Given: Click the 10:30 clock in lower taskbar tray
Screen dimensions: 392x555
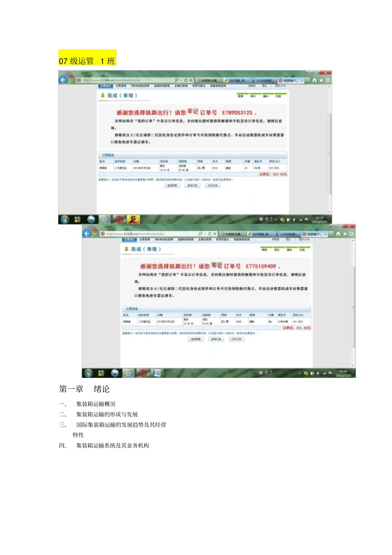Looking at the screenshot, I should (x=343, y=373).
